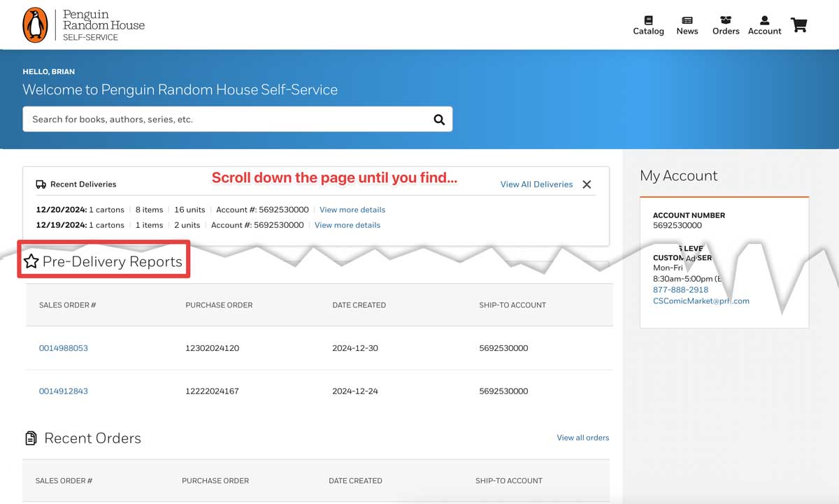Click Pre-Delivery DATE CREATED column header
839x504 pixels.
point(359,305)
